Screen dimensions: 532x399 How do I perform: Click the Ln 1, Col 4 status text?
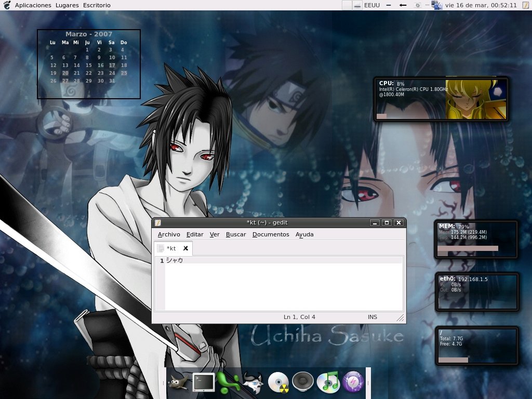[299, 317]
